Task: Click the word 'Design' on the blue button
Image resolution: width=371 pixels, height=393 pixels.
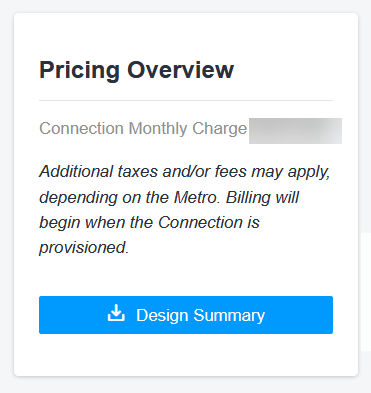Action: tap(162, 316)
